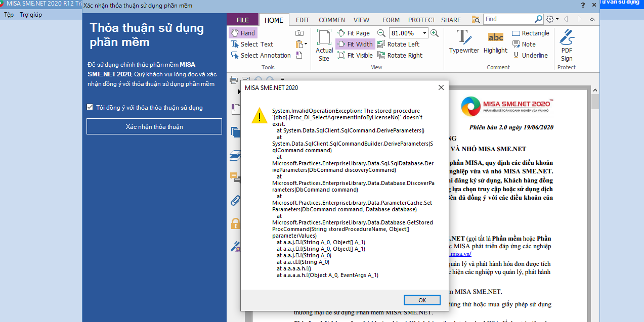Image resolution: width=644 pixels, height=322 pixels.
Task: Open the SHARE ribbon tab
Action: (451, 20)
